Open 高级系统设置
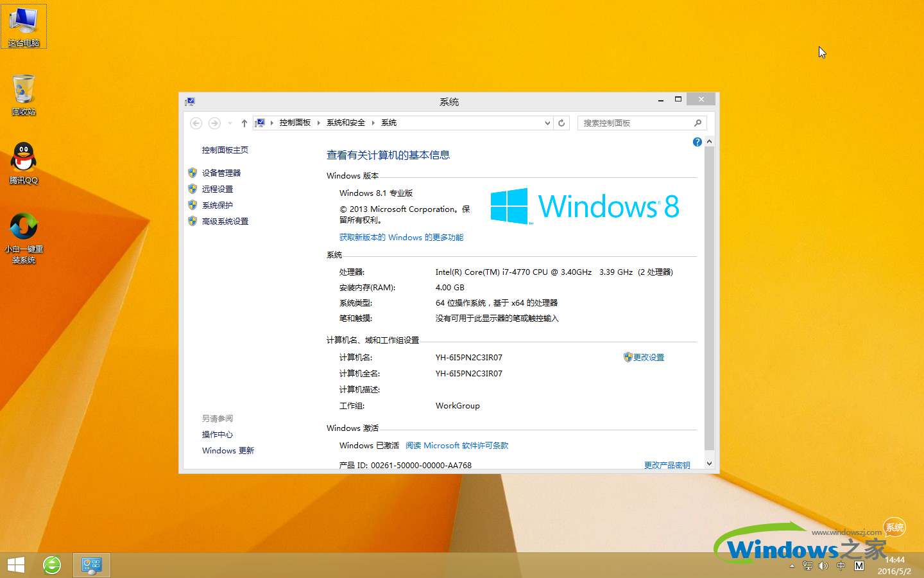This screenshot has height=578, width=924. pos(225,220)
